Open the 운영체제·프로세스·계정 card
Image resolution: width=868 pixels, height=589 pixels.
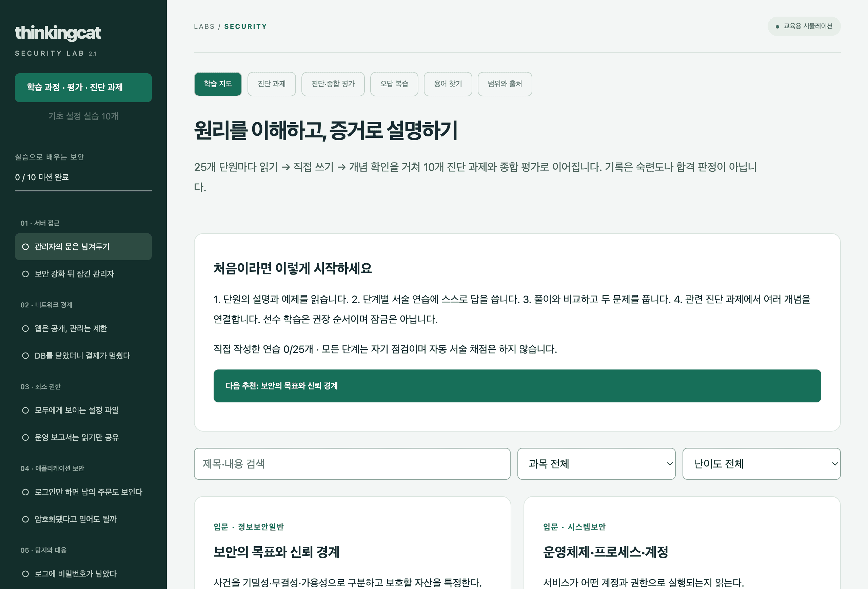pyautogui.click(x=682, y=543)
